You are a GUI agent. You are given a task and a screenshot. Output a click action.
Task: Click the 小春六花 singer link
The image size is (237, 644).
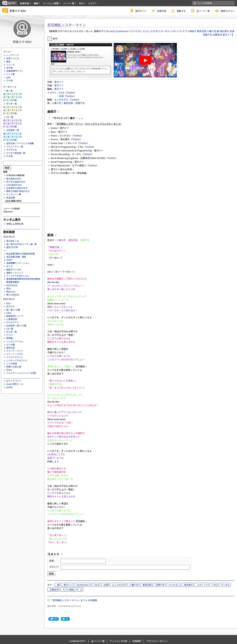tap(56, 103)
